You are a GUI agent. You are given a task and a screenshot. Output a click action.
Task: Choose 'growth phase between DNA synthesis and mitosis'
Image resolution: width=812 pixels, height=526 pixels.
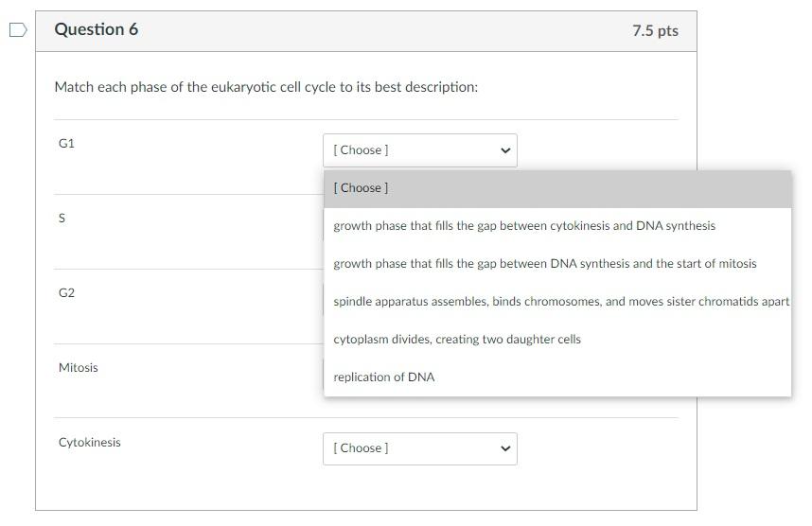point(557,264)
